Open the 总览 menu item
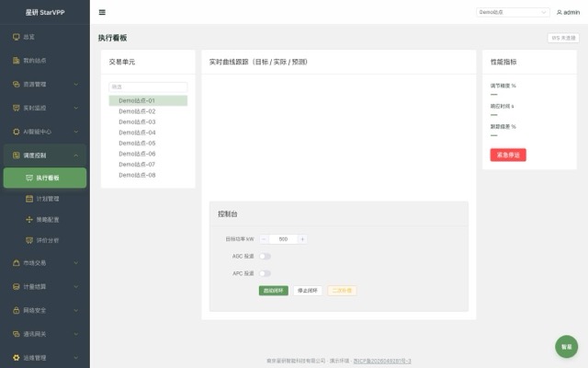The image size is (588, 368). coord(45,37)
